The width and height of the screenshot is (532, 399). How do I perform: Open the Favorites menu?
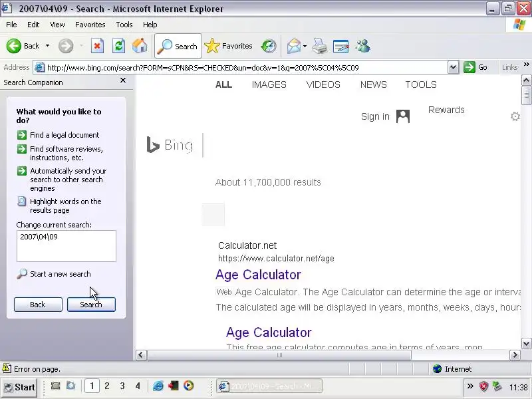click(90, 25)
